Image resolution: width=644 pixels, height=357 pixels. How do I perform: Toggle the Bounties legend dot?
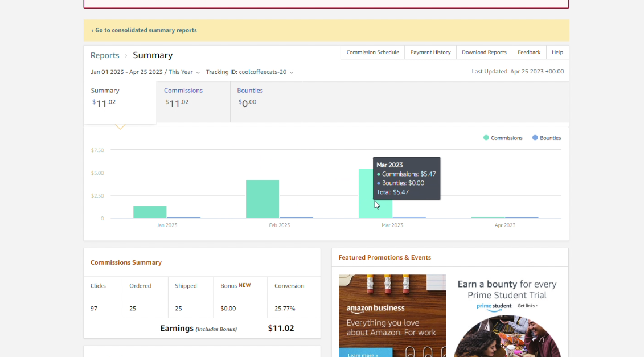point(535,138)
